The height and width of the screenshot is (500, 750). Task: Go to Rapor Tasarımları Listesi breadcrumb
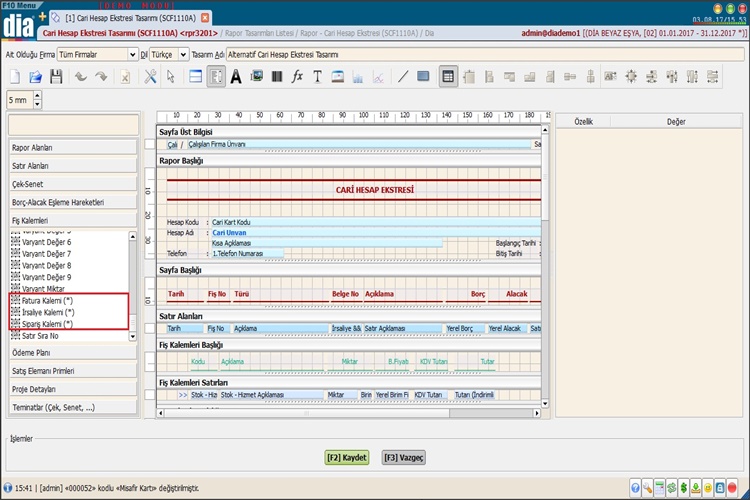click(x=260, y=33)
